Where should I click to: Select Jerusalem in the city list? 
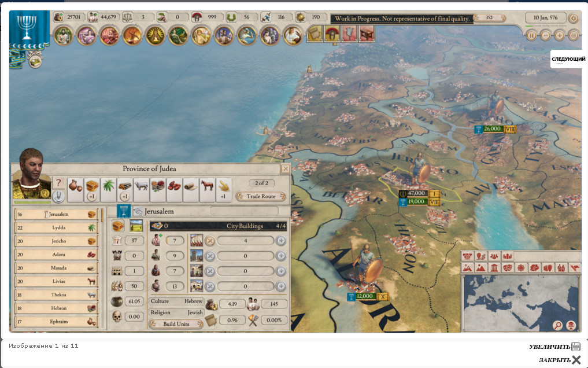pyautogui.click(x=57, y=214)
